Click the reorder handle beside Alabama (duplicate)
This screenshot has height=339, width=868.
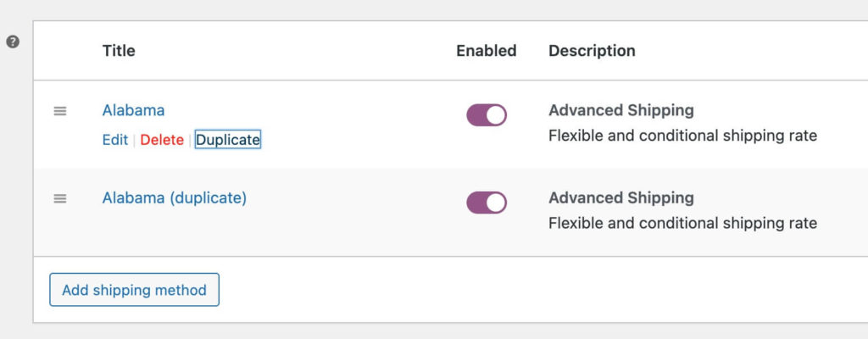coord(60,198)
